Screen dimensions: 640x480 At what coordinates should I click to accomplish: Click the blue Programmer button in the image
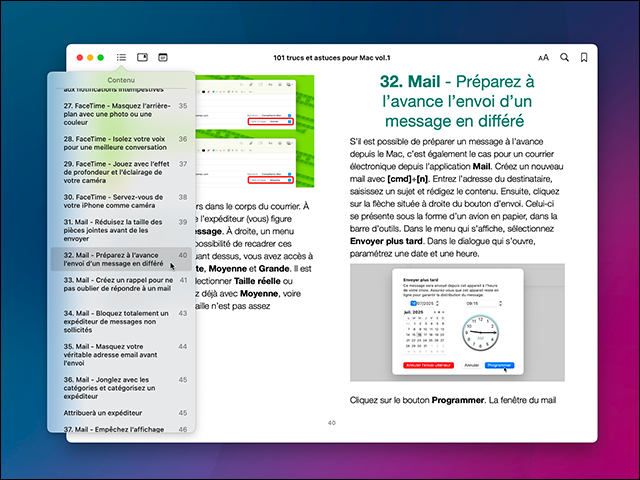[499, 365]
